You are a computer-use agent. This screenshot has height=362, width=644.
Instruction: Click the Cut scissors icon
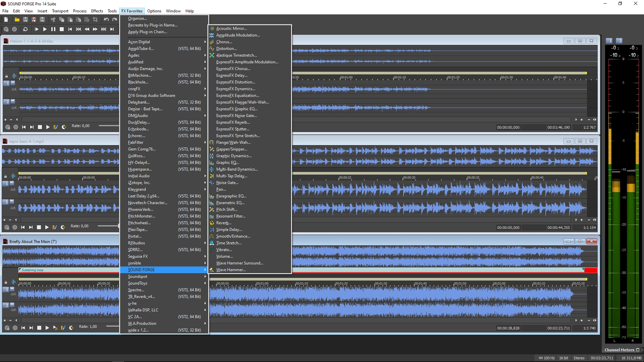click(53, 20)
